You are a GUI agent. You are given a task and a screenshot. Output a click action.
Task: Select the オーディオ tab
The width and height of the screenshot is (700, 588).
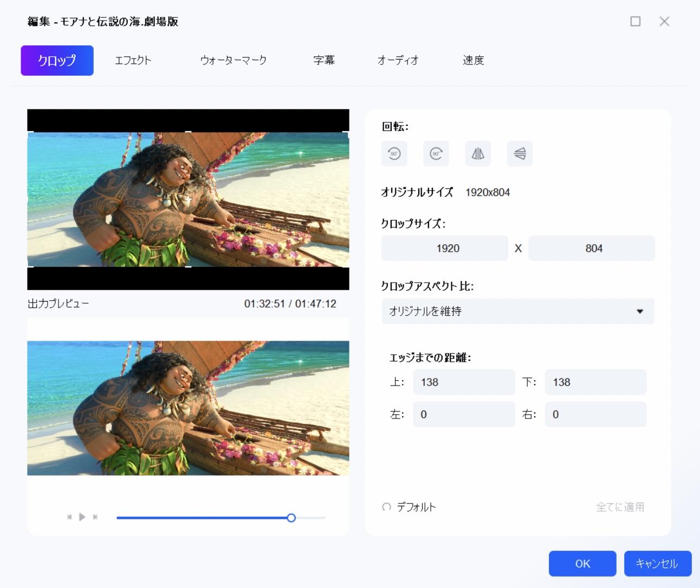coord(398,60)
